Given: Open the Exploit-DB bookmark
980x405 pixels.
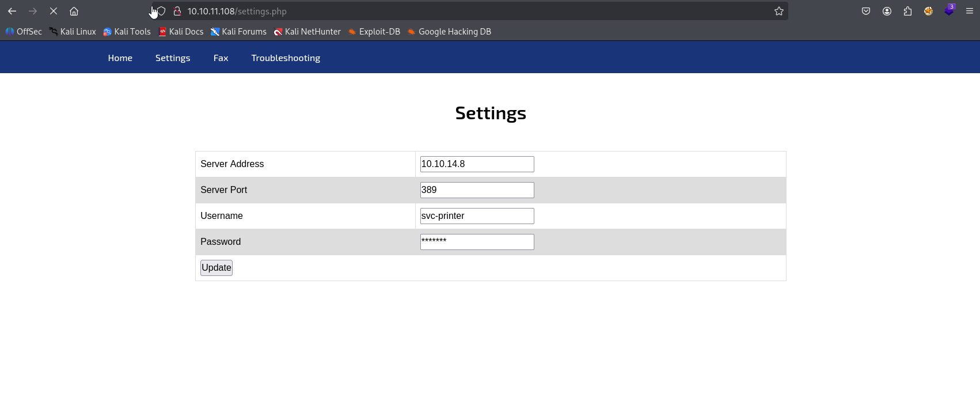Looking at the screenshot, I should point(374,32).
